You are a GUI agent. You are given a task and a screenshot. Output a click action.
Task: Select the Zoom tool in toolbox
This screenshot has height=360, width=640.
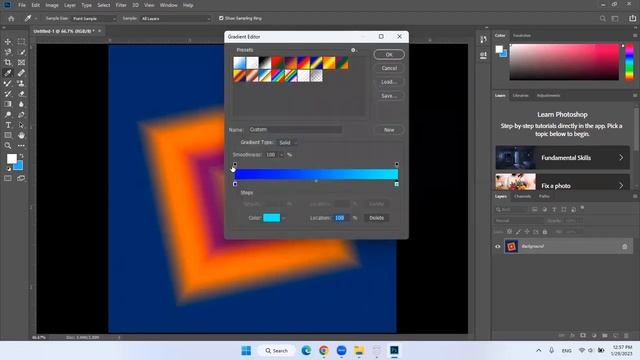point(8,146)
